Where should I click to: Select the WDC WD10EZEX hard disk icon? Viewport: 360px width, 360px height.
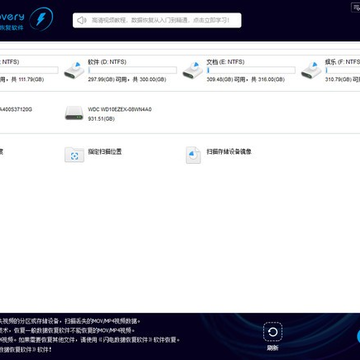(74, 113)
